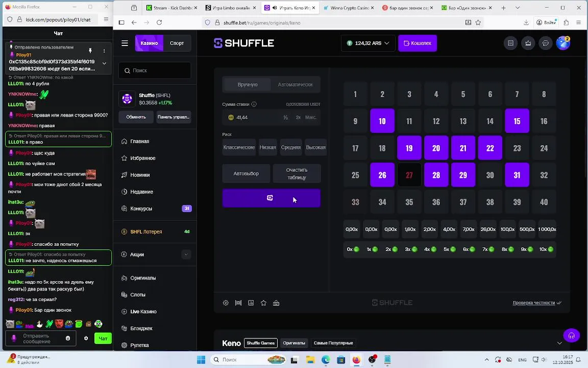Open live statistics chart icon

[x=251, y=303]
